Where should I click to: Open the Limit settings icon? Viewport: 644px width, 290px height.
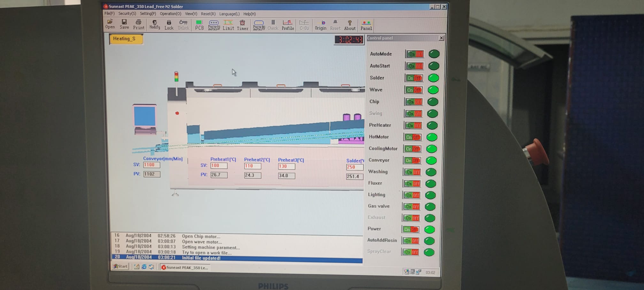228,25
